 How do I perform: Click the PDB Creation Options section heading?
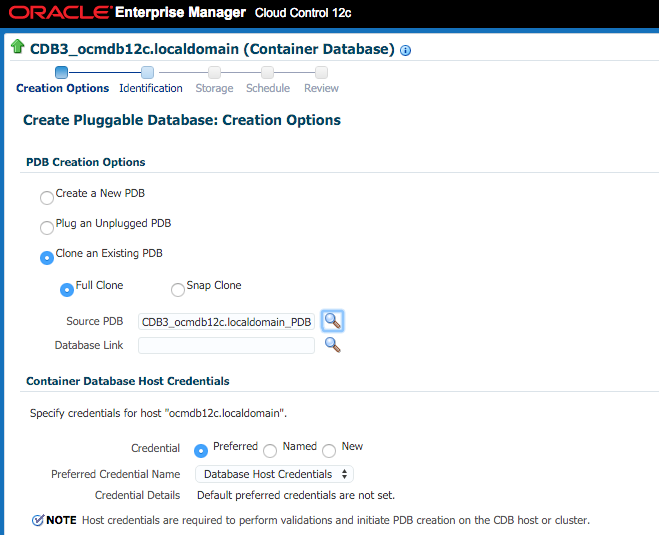click(86, 162)
